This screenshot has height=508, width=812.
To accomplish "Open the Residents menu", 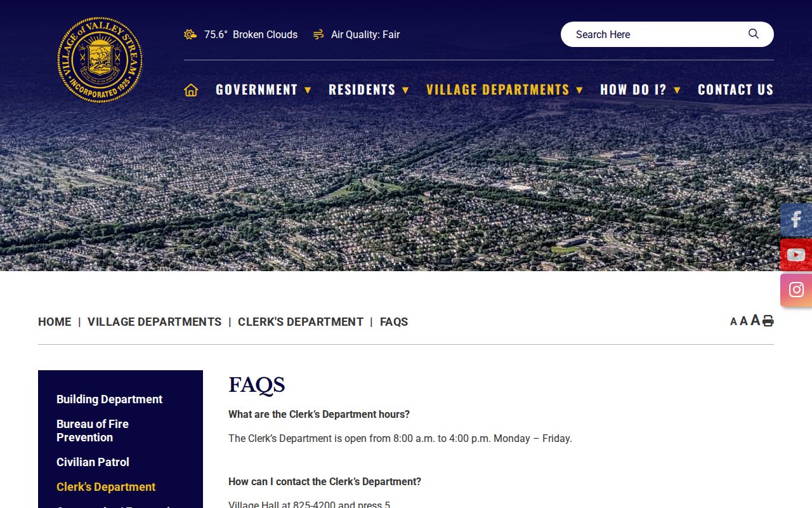I will (x=362, y=90).
